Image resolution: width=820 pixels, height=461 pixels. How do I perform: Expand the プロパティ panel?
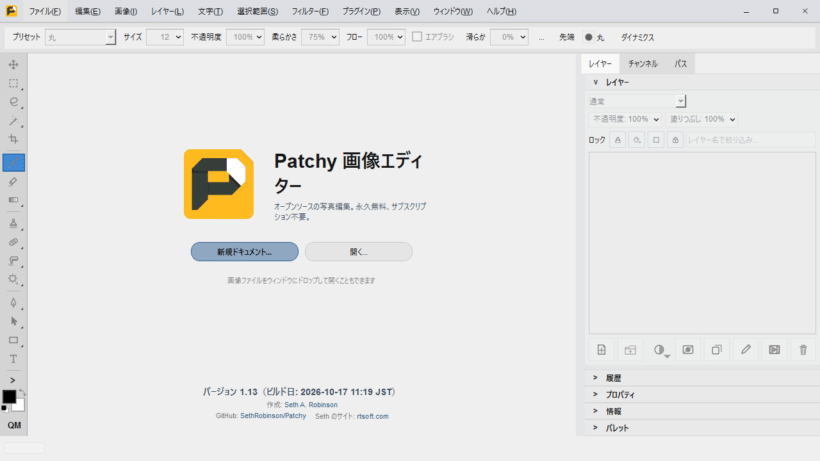point(595,394)
